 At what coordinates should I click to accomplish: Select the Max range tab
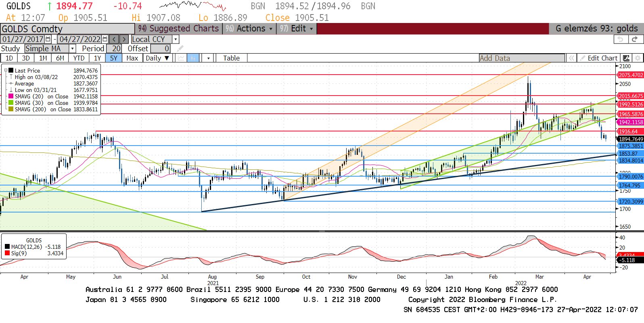(x=132, y=58)
